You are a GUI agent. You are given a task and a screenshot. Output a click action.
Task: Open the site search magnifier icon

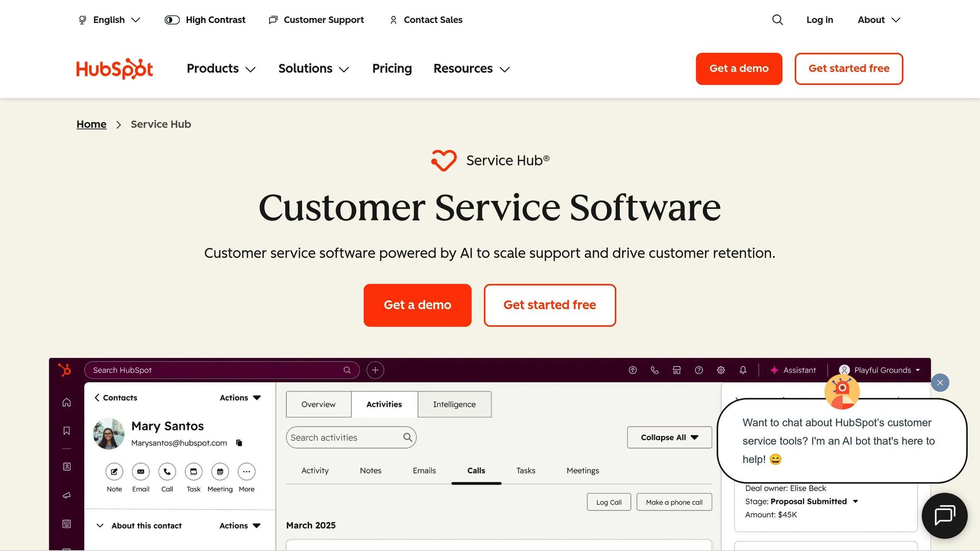pyautogui.click(x=778, y=20)
